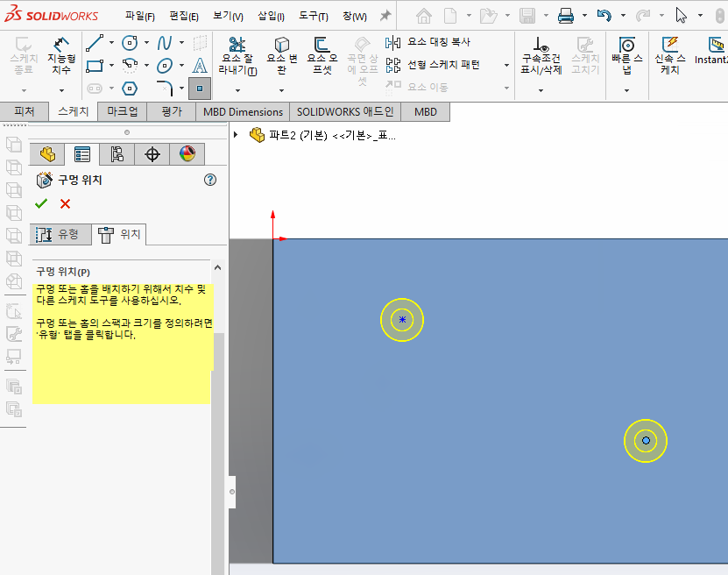Open the 파일(F) menu

(x=140, y=17)
